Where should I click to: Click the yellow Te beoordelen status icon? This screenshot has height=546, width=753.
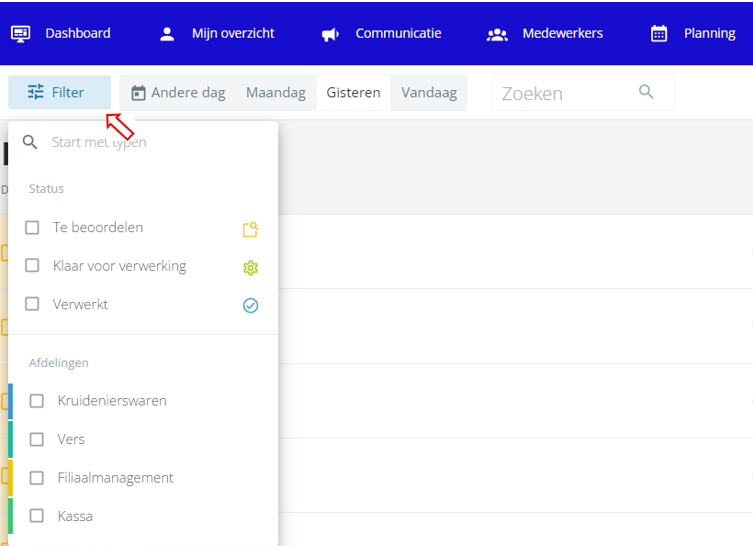(x=250, y=229)
